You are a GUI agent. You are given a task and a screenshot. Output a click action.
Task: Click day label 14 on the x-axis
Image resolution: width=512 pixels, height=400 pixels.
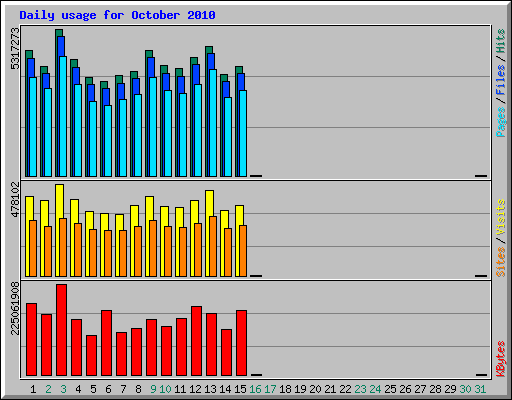[225, 389]
